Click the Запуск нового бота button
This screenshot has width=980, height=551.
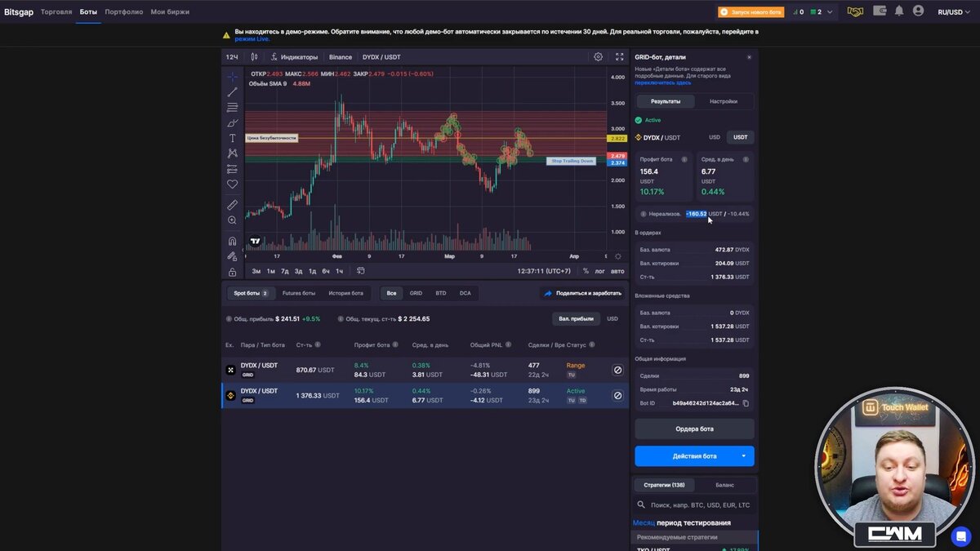[x=751, y=12]
